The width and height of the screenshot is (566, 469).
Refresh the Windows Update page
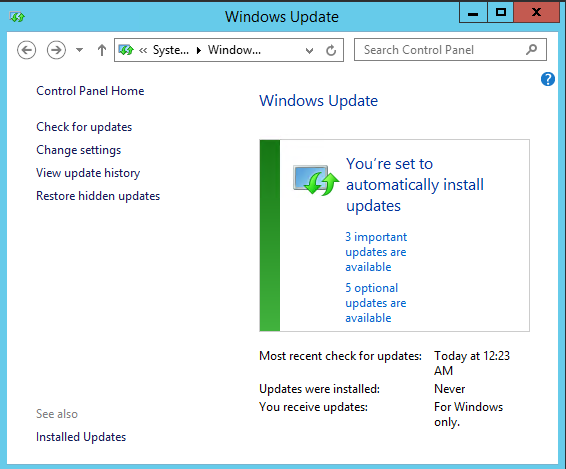pos(331,50)
